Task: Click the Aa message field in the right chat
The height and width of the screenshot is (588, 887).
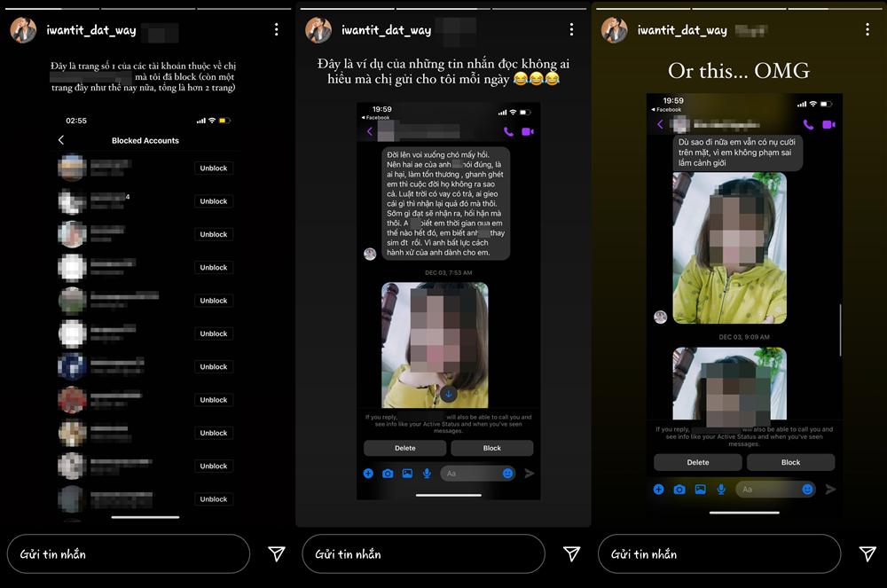Action: [767, 489]
